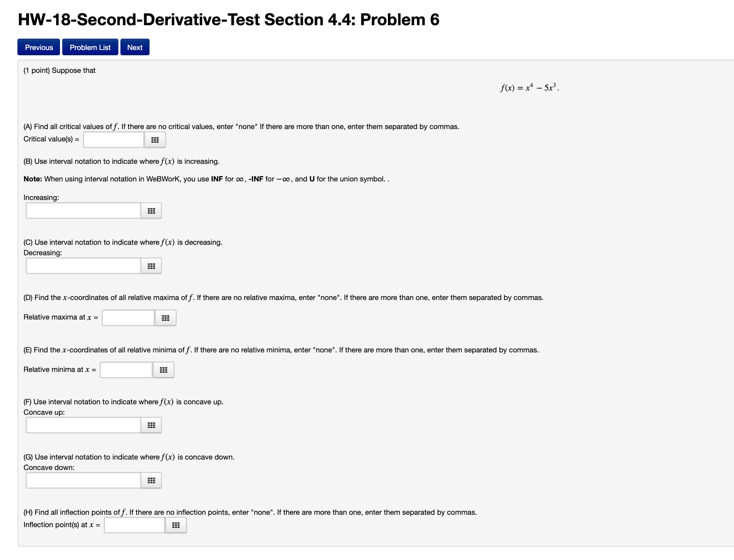This screenshot has height=560, width=734.
Task: Click the Concave down answer box
Action: tap(83, 480)
